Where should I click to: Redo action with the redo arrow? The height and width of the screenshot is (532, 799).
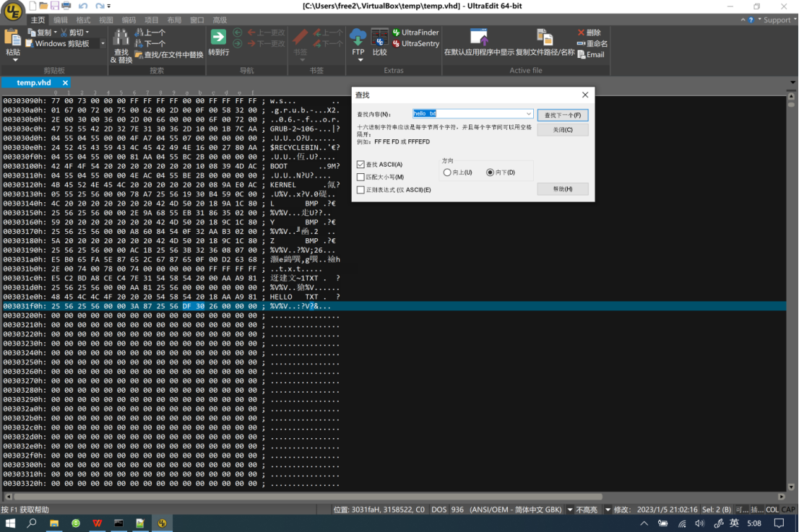[100, 6]
